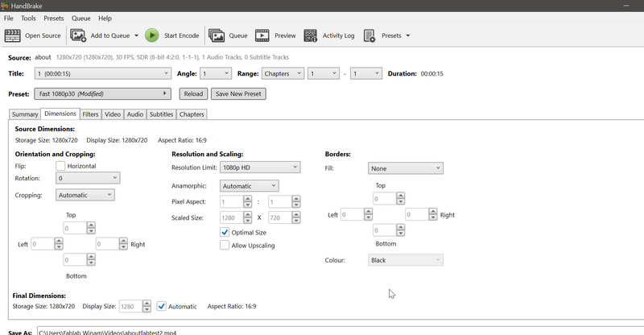The width and height of the screenshot is (644, 335).
Task: Open the range start chapter dropdown
Action: tap(324, 73)
